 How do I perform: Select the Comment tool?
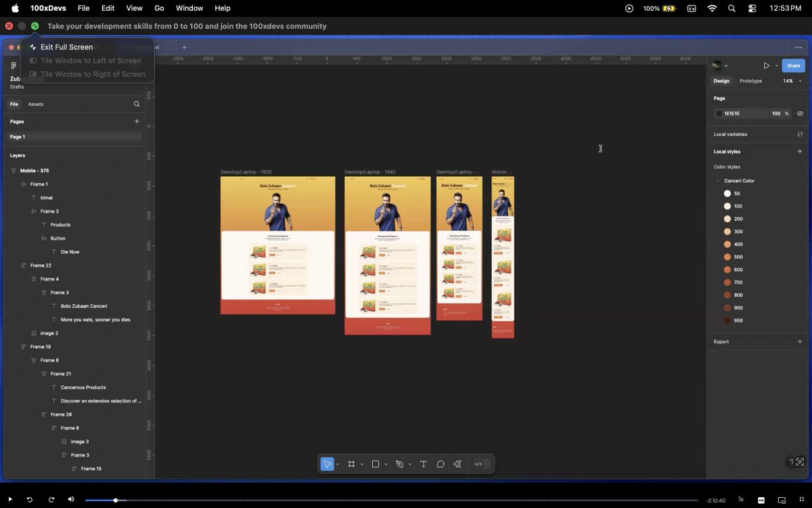click(441, 464)
